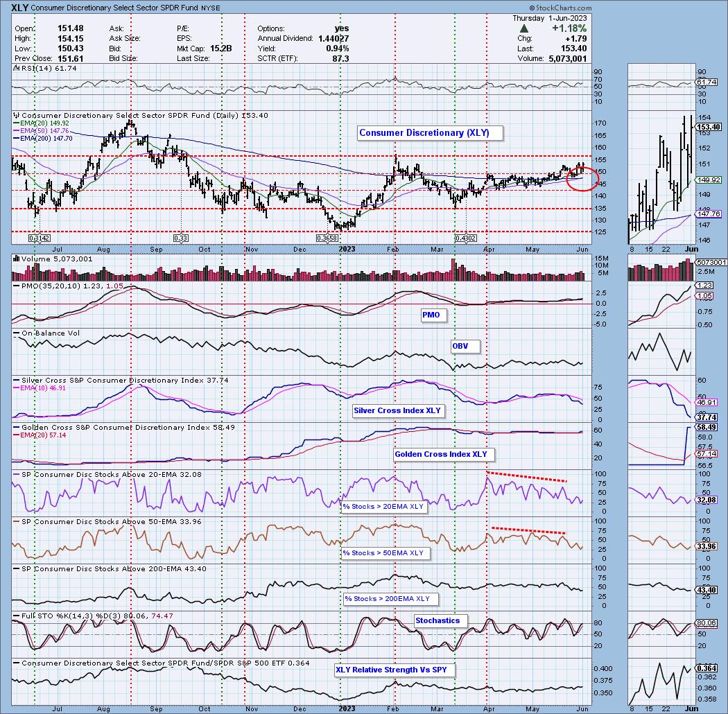This screenshot has height=714, width=728.
Task: Click the boxed 'PMO' annotation label
Action: (433, 315)
